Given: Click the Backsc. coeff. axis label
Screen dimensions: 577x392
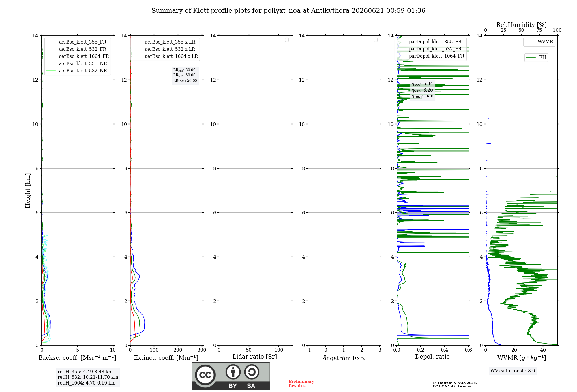Looking at the screenshot, I should point(77,358).
